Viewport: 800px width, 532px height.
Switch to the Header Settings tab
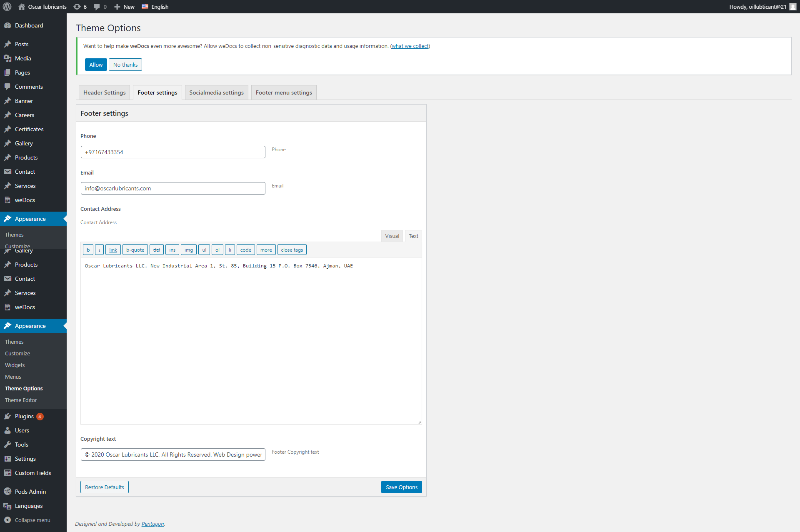coord(105,92)
